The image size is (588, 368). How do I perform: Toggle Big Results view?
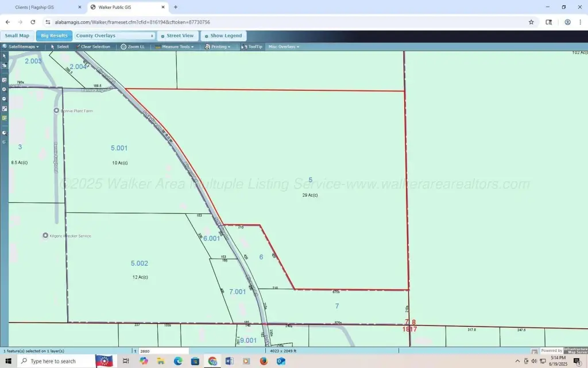pyautogui.click(x=54, y=36)
